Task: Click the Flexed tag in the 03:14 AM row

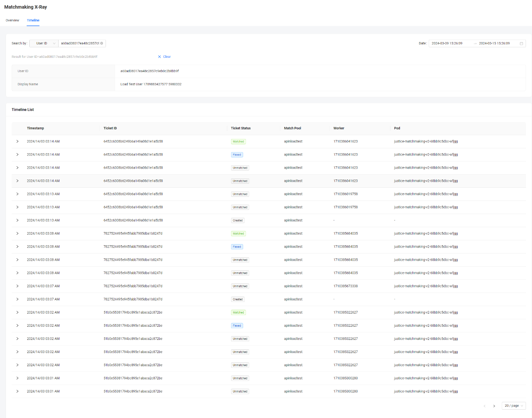Action: click(237, 155)
